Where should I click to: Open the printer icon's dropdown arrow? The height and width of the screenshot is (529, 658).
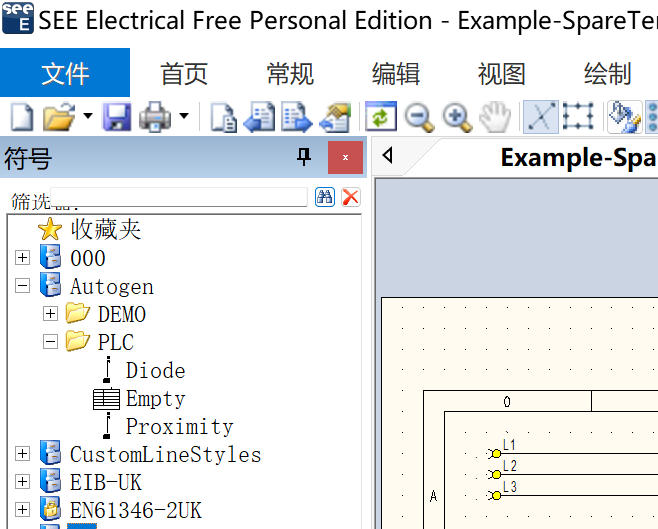(x=184, y=116)
